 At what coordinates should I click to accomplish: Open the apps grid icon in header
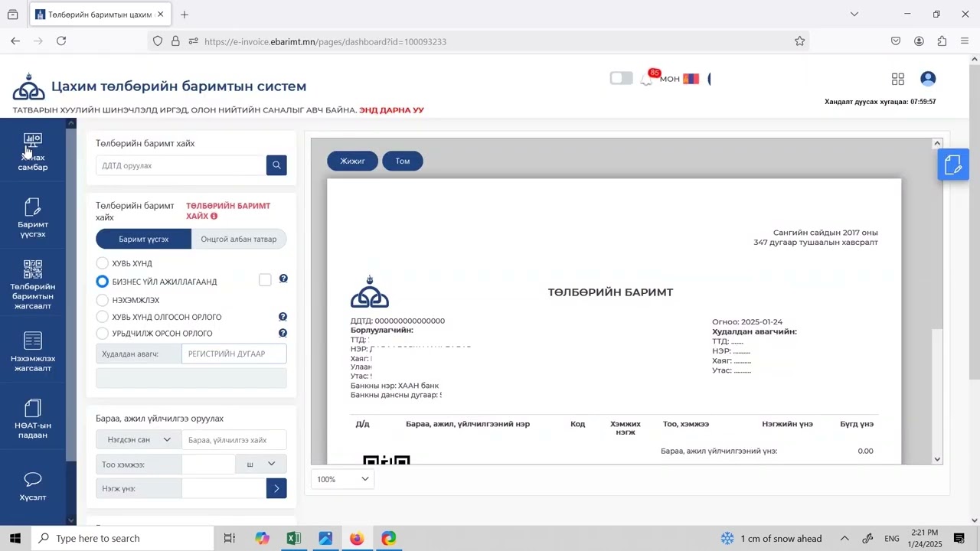[898, 79]
